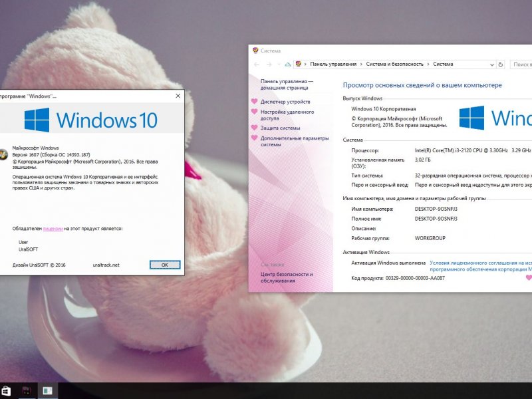Open Дополнительные параметры системы
This screenshot has width=532, height=399.
click(295, 141)
